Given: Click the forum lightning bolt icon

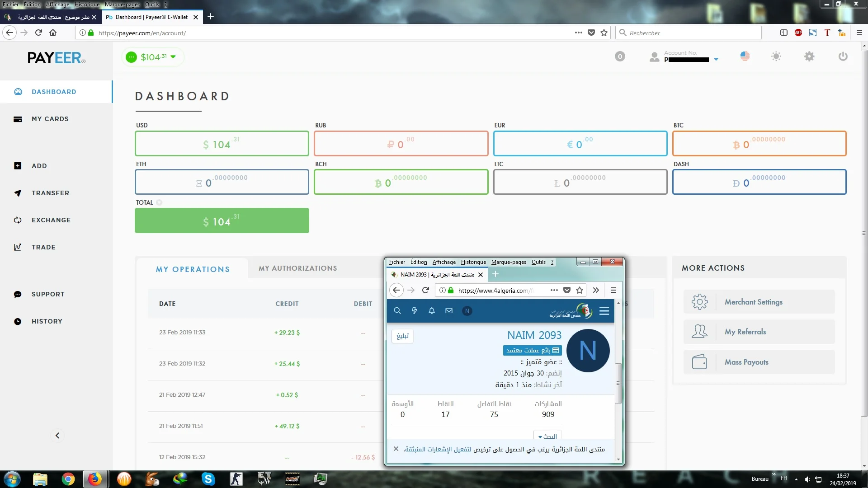Looking at the screenshot, I should (415, 311).
